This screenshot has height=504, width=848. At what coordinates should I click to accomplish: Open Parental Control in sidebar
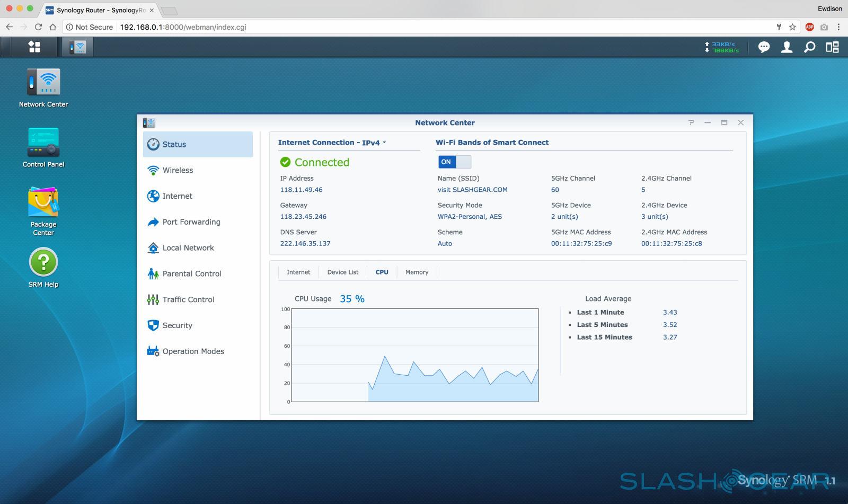pos(198,273)
